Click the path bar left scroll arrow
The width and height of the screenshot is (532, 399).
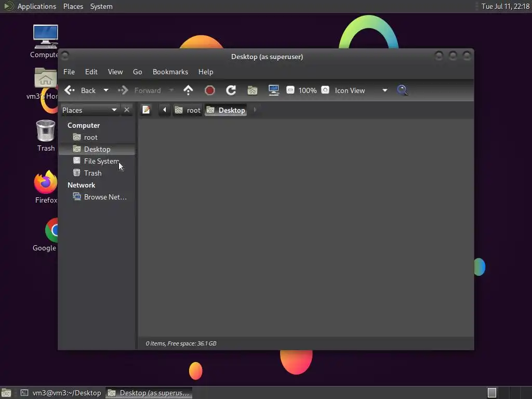[165, 110]
